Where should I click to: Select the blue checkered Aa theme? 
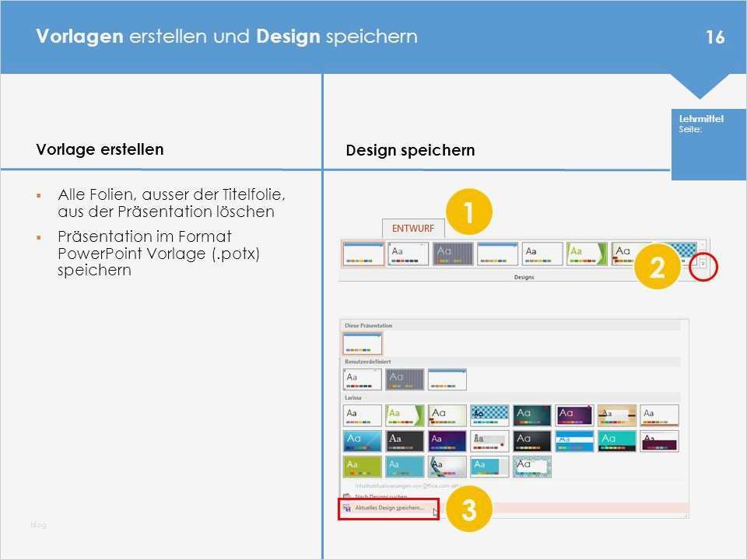pos(489,412)
